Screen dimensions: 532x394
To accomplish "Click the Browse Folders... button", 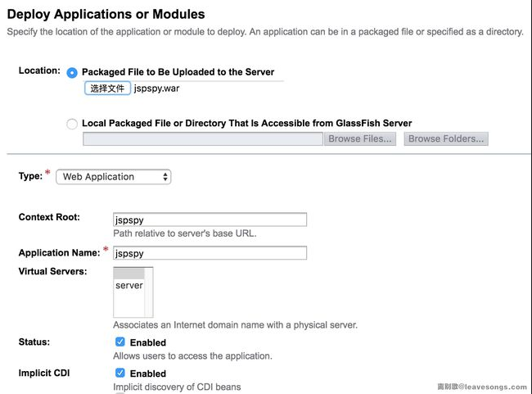I will pyautogui.click(x=446, y=139).
